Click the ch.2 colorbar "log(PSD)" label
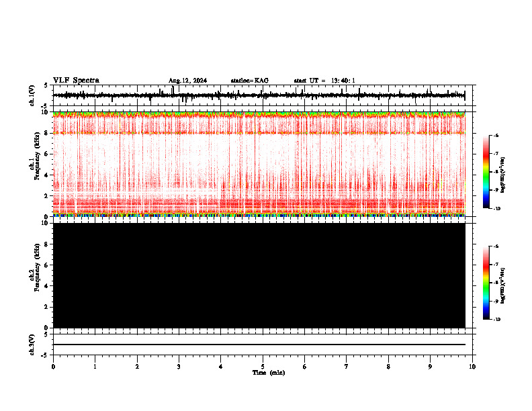532x411 pixels. click(x=503, y=285)
